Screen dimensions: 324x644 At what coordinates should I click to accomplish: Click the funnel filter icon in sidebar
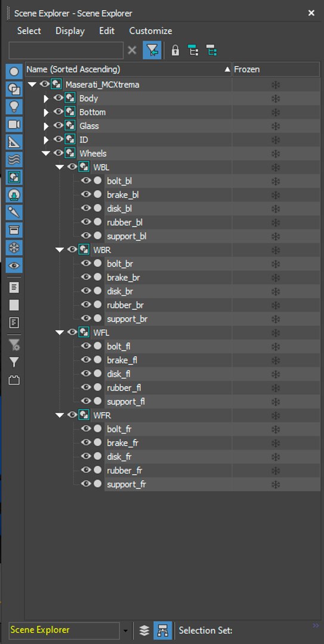[x=14, y=363]
